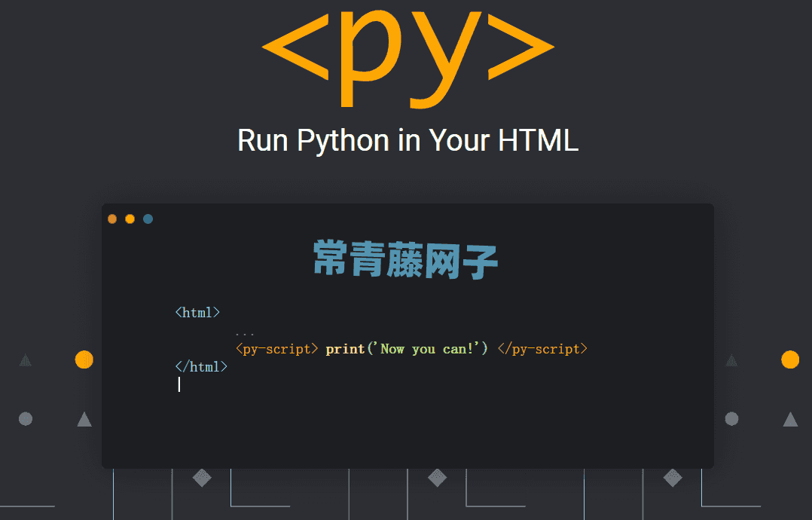Click the 'Now you can!' string
The height and width of the screenshot is (520, 812).
point(427,349)
